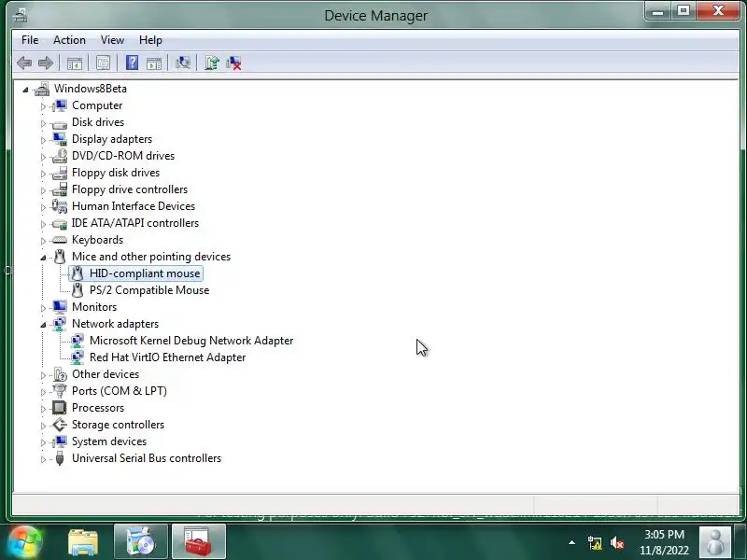Click the Keyboards category icon
The width and height of the screenshot is (747, 560).
click(x=60, y=240)
